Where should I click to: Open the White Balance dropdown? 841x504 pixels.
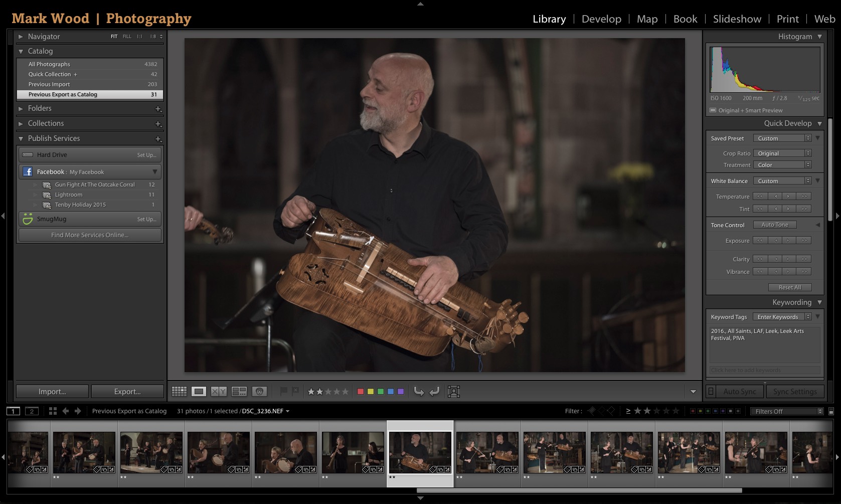[782, 181]
